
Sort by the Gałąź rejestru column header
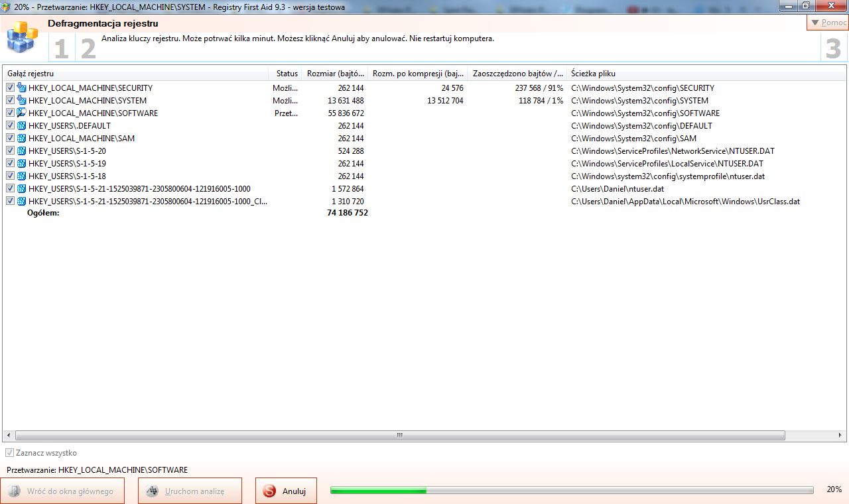click(136, 74)
